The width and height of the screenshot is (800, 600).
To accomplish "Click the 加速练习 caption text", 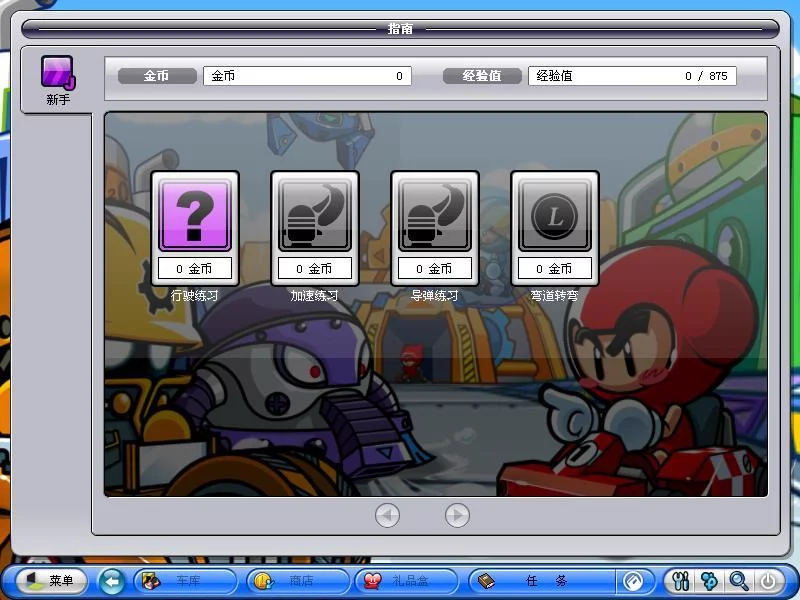I will [314, 295].
